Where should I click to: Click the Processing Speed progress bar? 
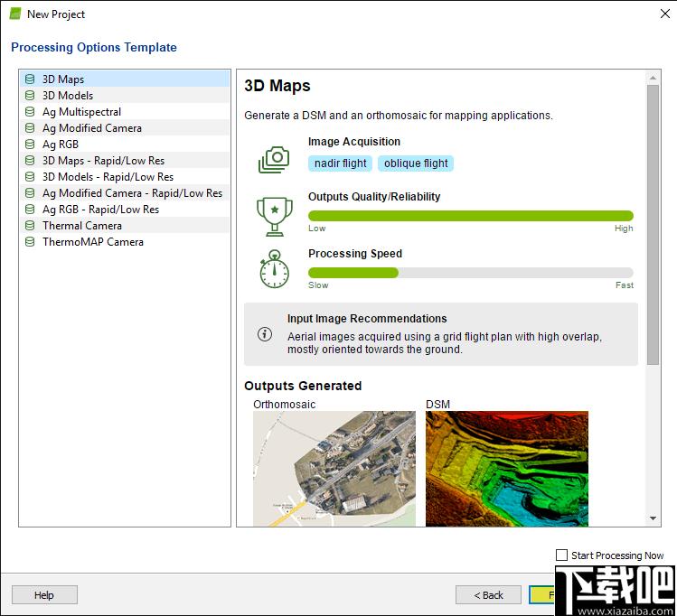(x=471, y=273)
